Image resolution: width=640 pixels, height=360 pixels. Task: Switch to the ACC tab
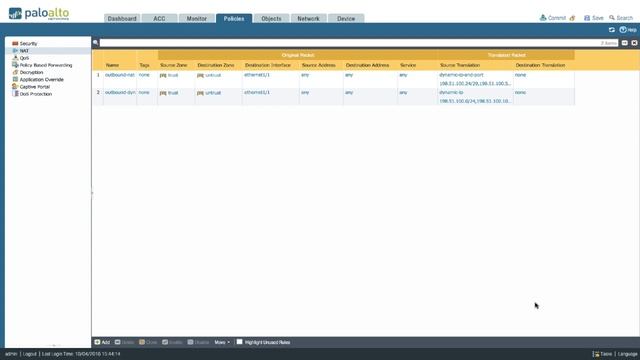[x=159, y=18]
